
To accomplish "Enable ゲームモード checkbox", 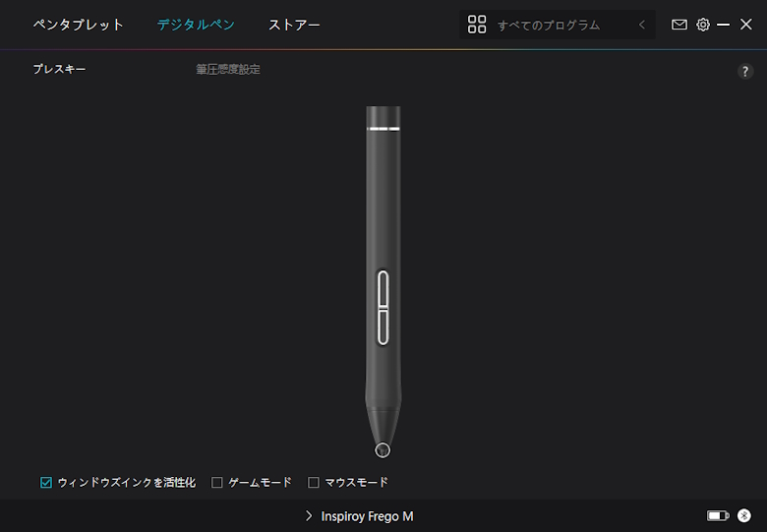I will pos(216,483).
